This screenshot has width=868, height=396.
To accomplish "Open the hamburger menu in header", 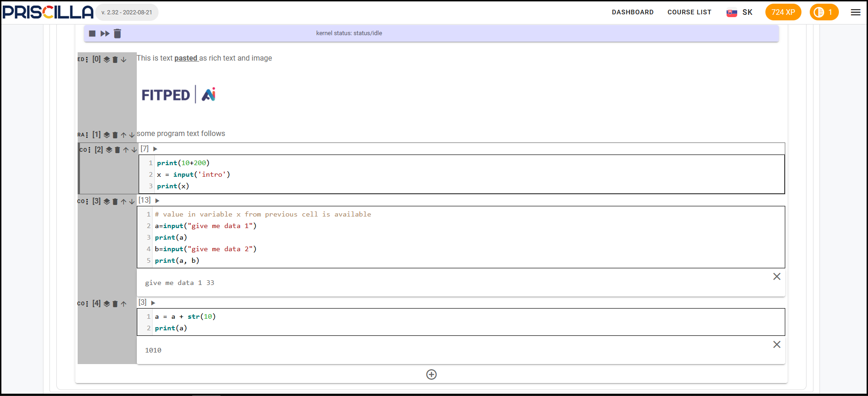I will (x=856, y=12).
